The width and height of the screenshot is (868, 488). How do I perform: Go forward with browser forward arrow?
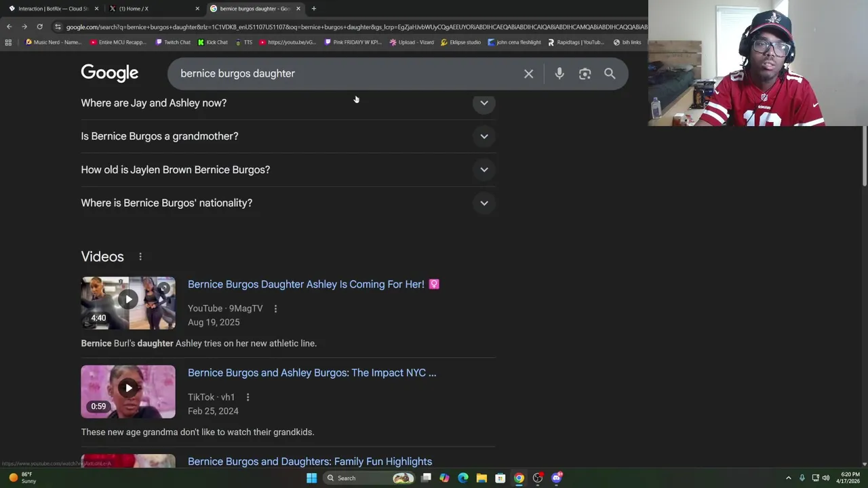click(x=24, y=26)
